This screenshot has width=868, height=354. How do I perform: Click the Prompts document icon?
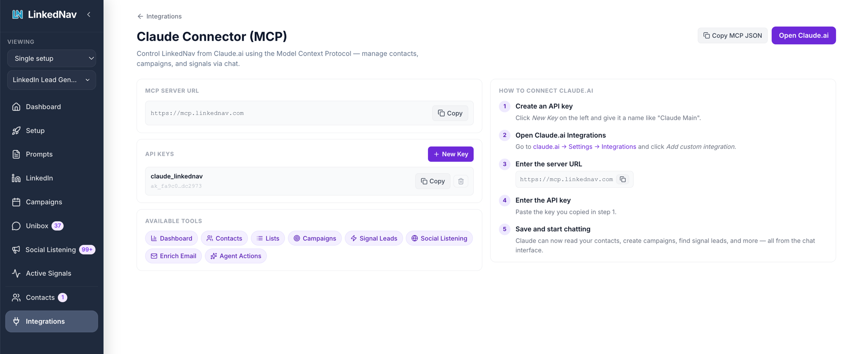pos(16,154)
